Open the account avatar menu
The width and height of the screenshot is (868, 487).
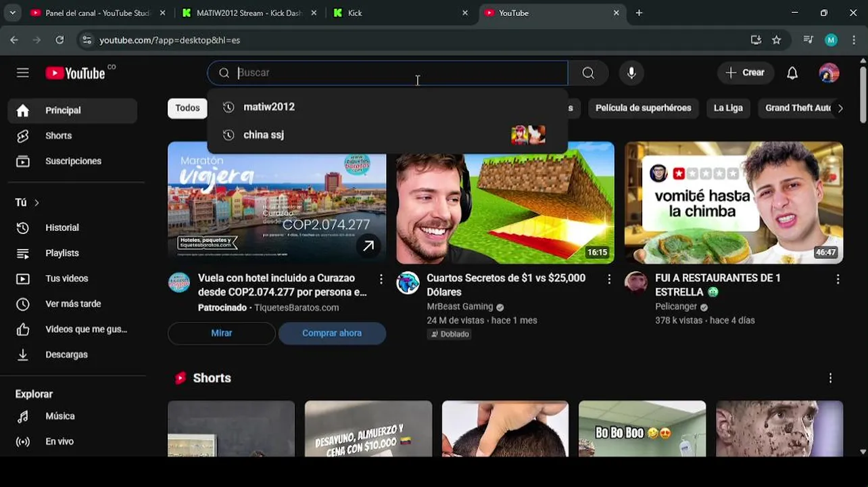tap(829, 73)
